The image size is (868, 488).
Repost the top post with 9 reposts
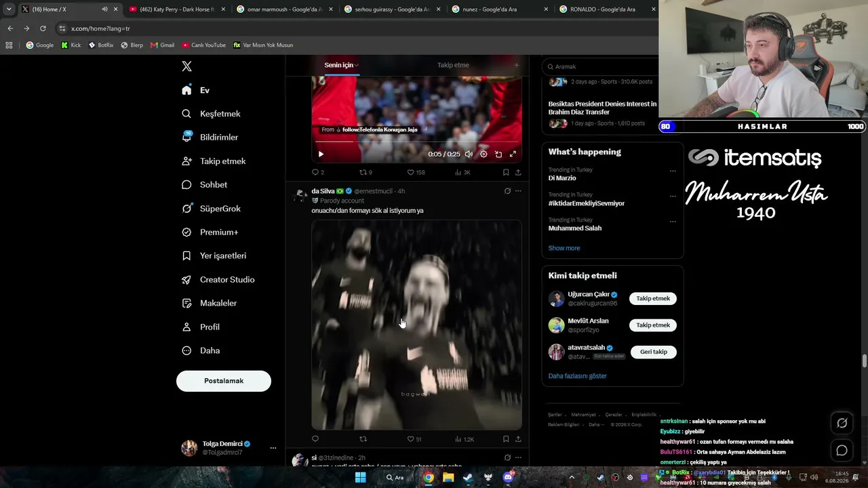(363, 172)
